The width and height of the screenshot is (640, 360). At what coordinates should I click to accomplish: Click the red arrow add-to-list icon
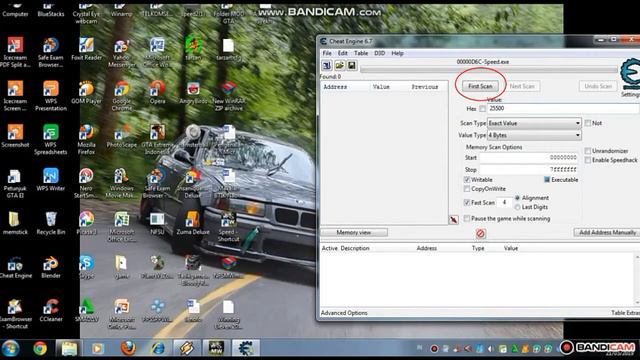click(454, 220)
